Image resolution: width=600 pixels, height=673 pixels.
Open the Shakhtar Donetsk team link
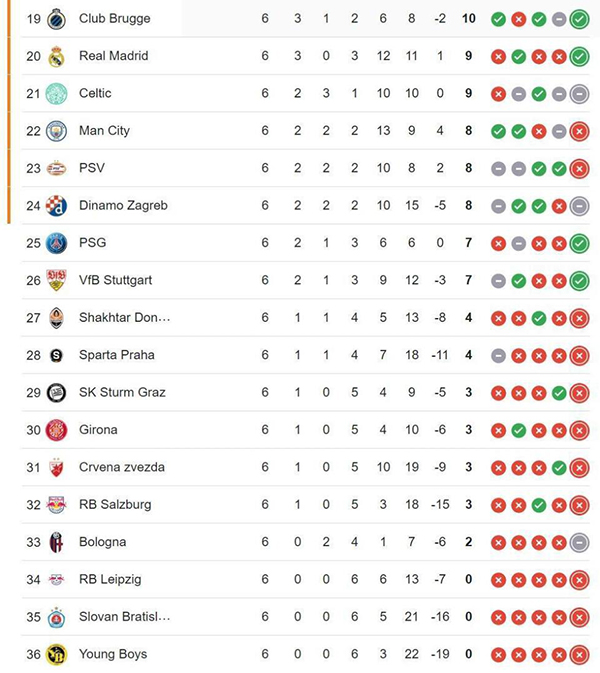coord(124,318)
